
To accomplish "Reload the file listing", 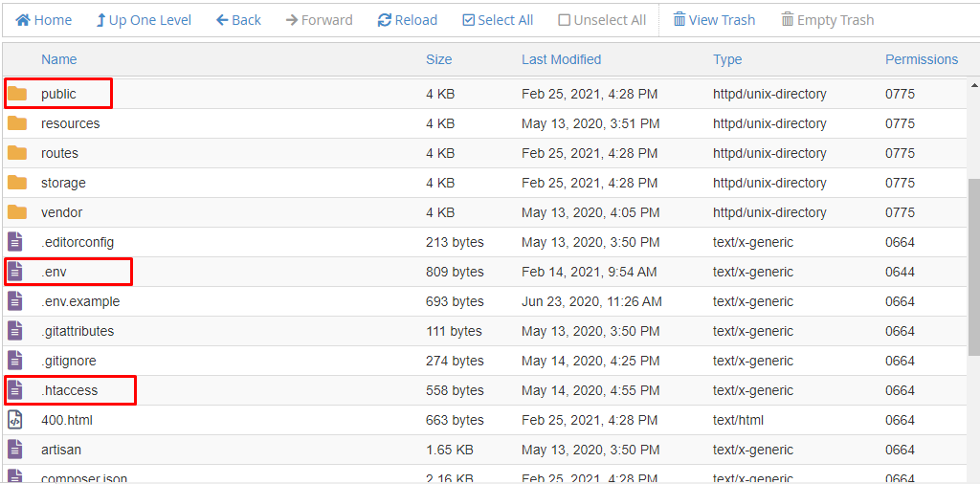I will pyautogui.click(x=407, y=20).
